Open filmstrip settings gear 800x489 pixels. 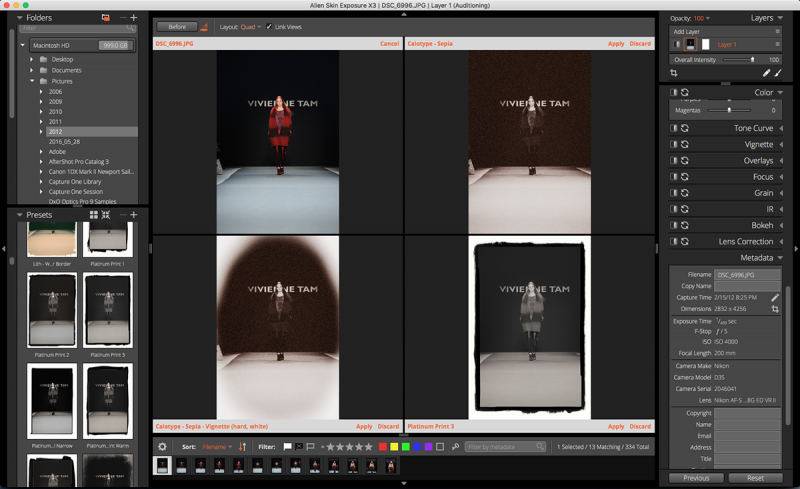point(162,447)
